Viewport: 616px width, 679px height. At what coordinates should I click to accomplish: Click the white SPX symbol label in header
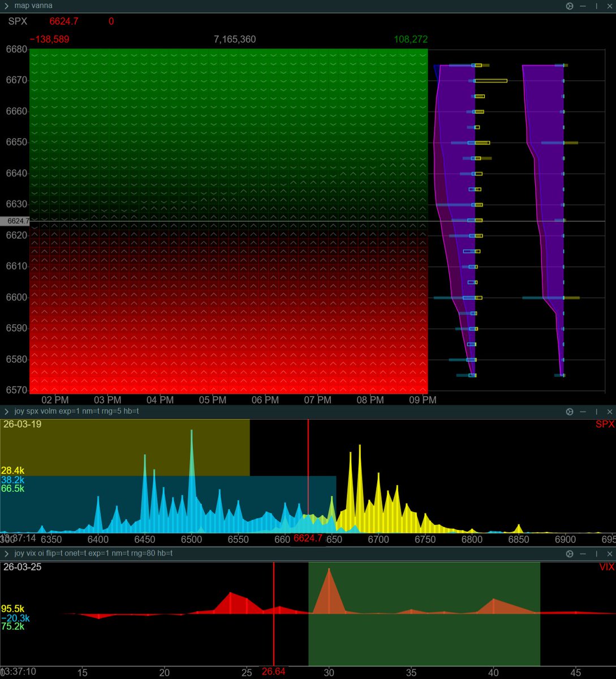18,22
